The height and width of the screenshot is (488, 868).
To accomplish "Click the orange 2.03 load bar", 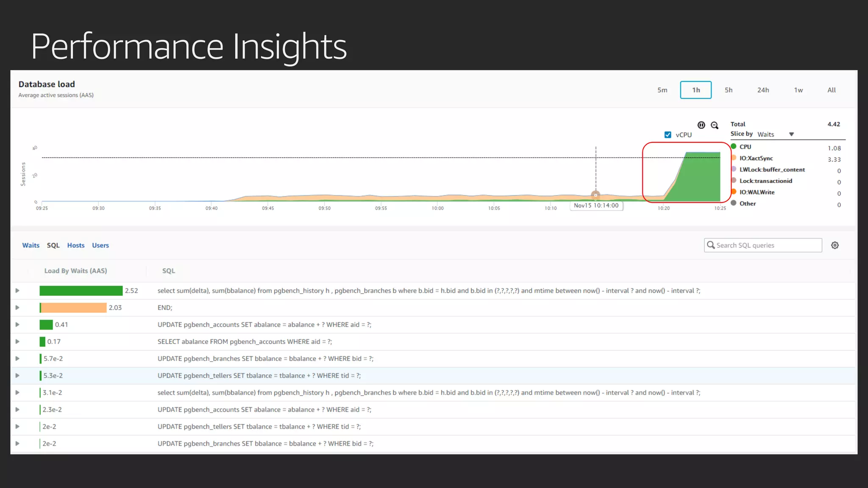I will [73, 308].
